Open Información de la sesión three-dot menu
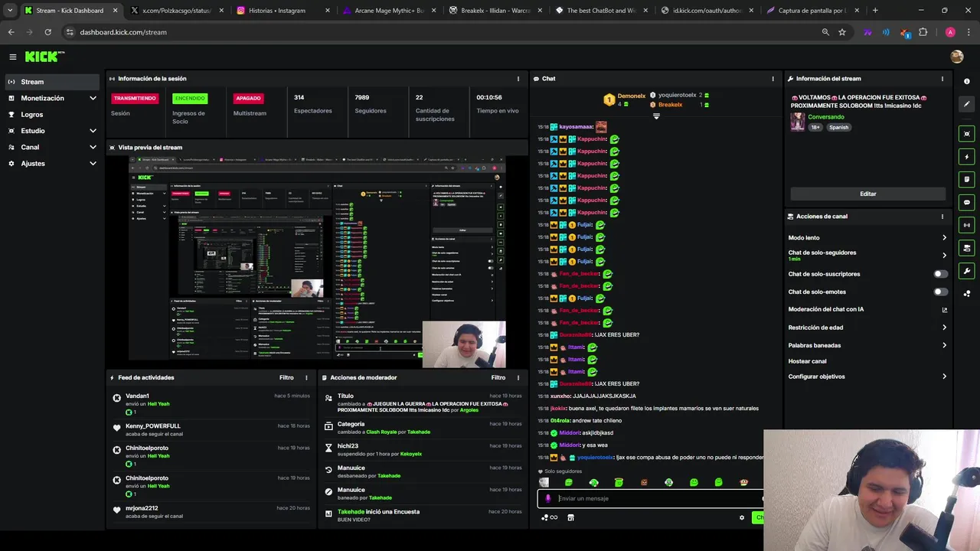980x551 pixels. [x=519, y=79]
